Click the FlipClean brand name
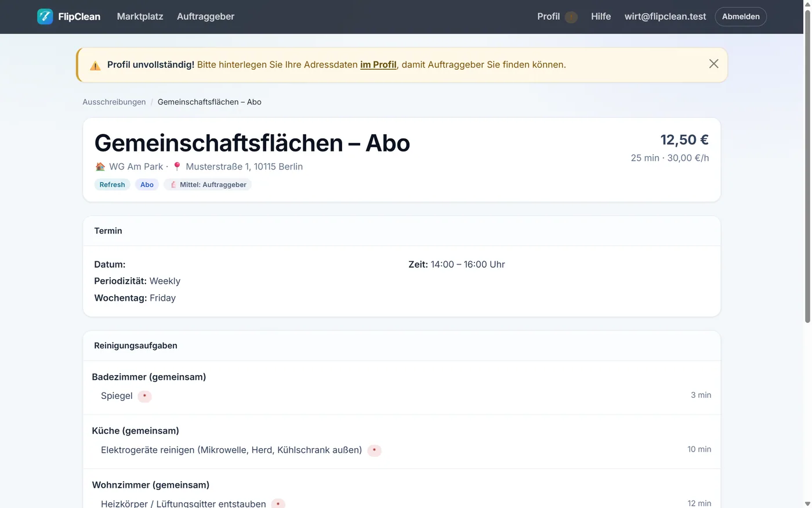This screenshot has height=508, width=812. [79, 16]
